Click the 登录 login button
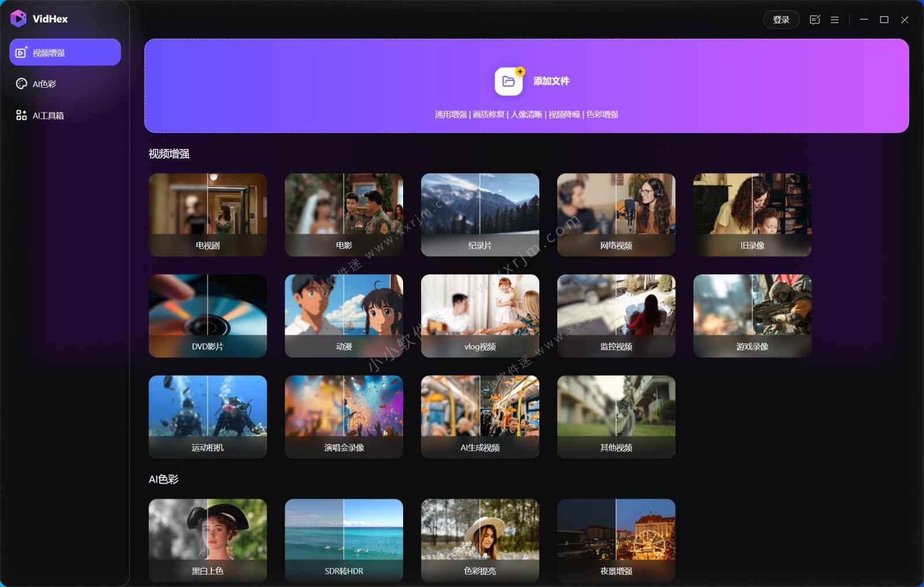 (x=781, y=20)
